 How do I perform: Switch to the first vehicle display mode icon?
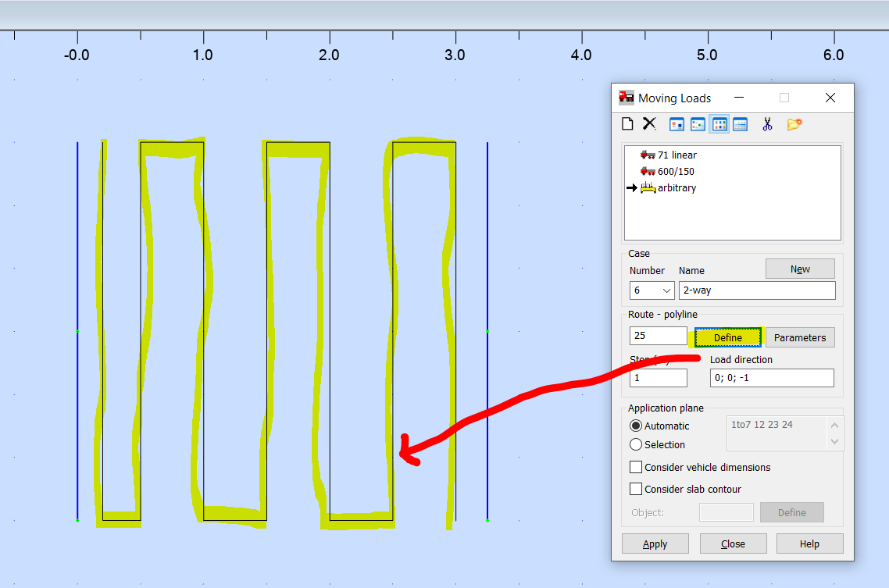click(677, 123)
